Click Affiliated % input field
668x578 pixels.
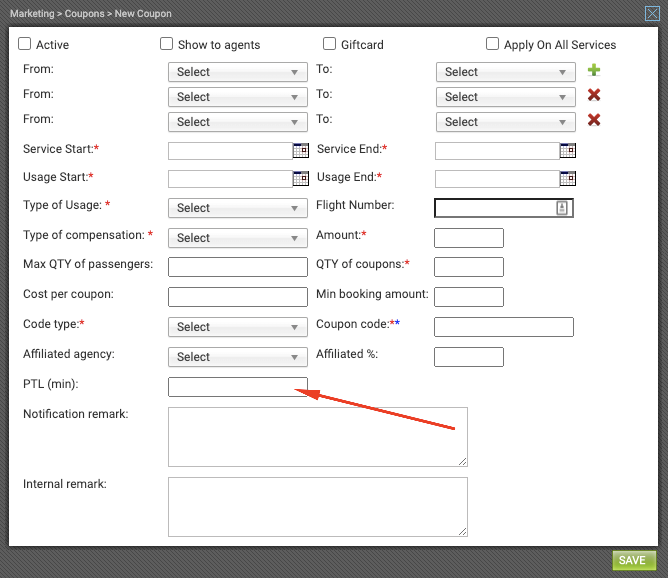(x=469, y=357)
